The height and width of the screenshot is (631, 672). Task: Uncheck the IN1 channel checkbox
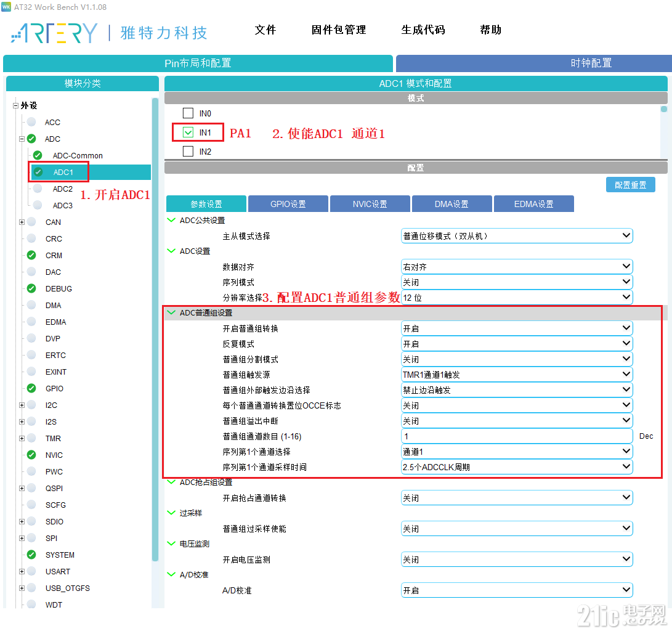(x=188, y=132)
